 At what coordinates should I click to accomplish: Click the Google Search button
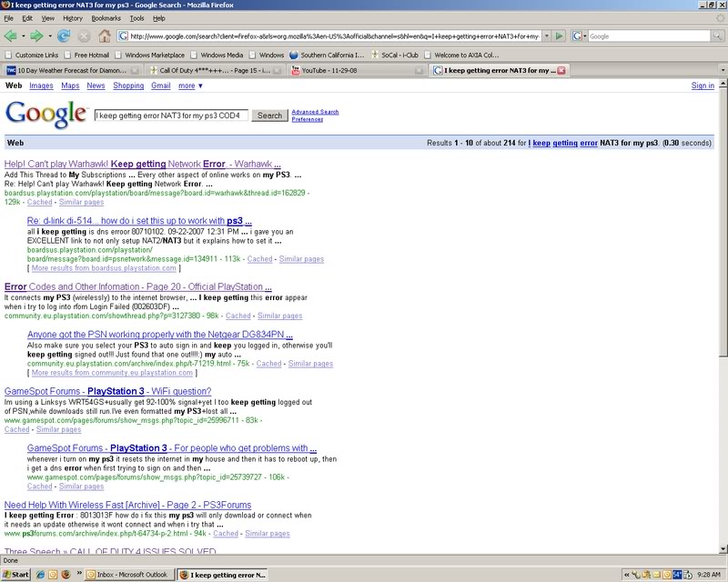pos(268,115)
